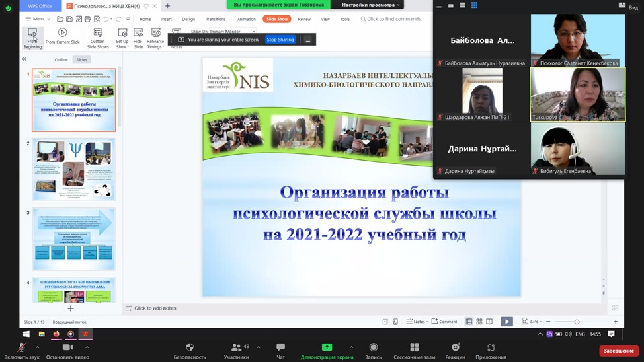Viewport: 644px width, 362px height.
Task: Select slide 2 thumbnail
Action: coord(73,170)
